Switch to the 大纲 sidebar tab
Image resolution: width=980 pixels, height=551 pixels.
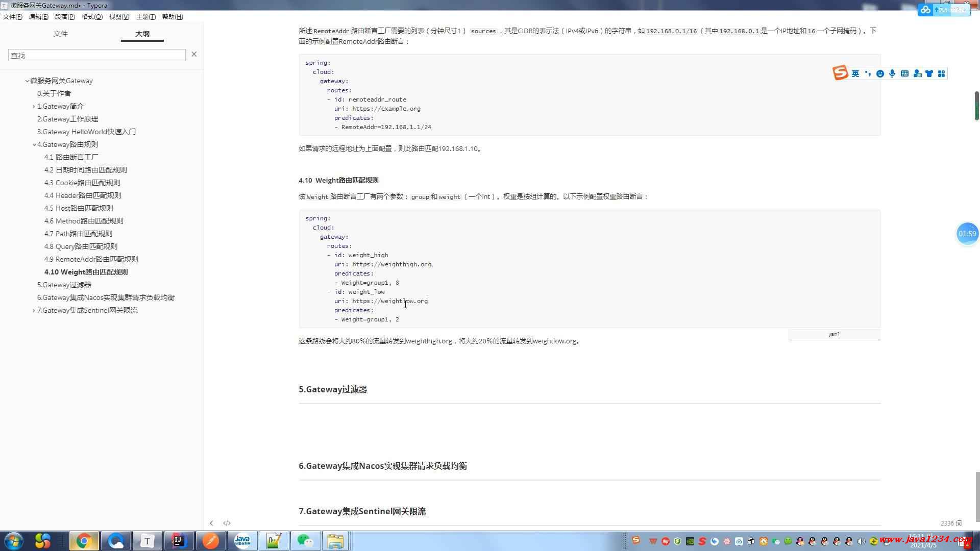pyautogui.click(x=142, y=34)
